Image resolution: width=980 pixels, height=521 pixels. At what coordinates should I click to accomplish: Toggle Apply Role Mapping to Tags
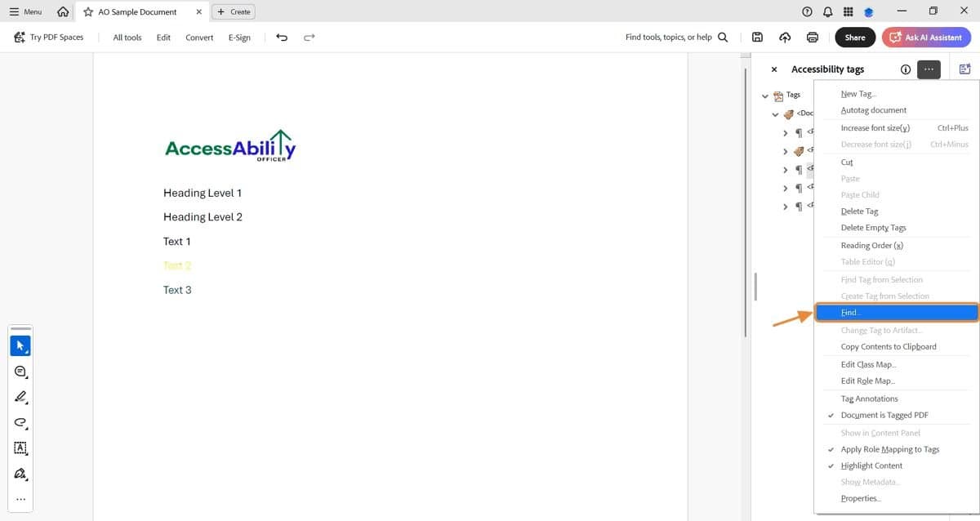[889, 449]
